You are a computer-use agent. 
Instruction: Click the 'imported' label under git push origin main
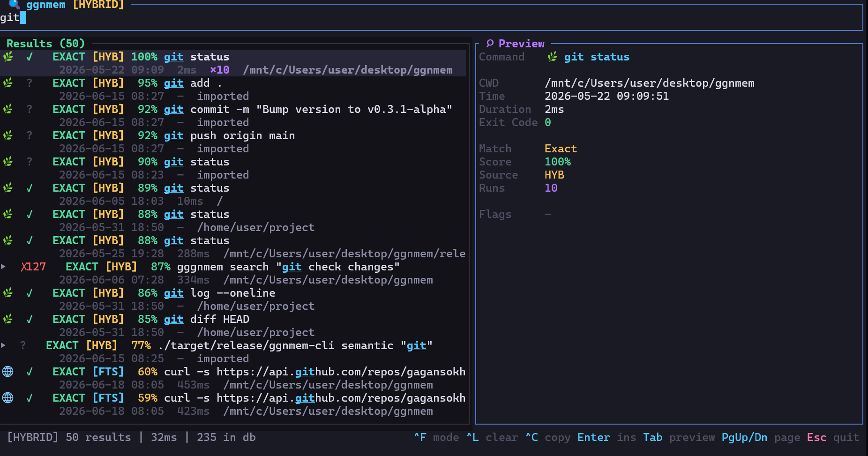coord(223,149)
